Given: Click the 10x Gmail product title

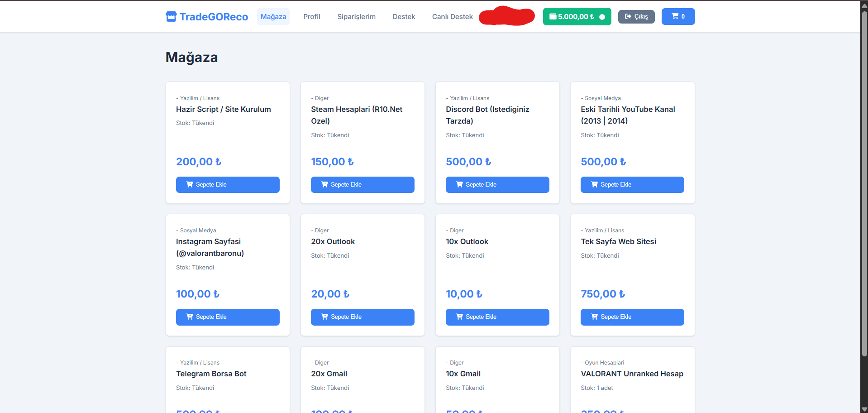Looking at the screenshot, I should point(463,374).
